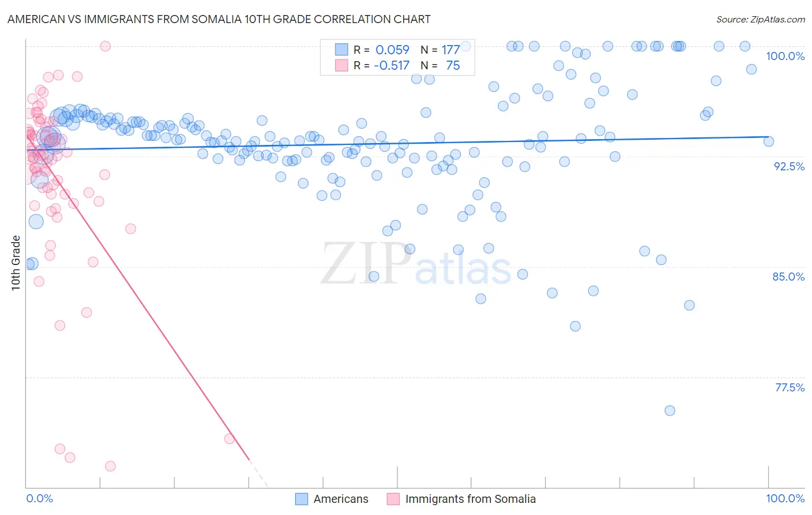Click the blue swatch beside R = 0.059
The image size is (812, 515).
(342, 50)
